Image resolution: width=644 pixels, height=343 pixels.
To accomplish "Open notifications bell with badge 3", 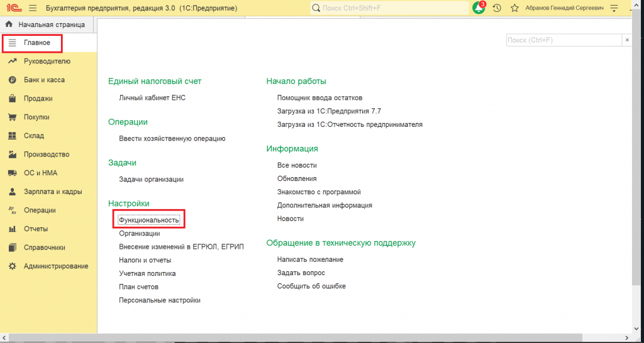I will (479, 8).
